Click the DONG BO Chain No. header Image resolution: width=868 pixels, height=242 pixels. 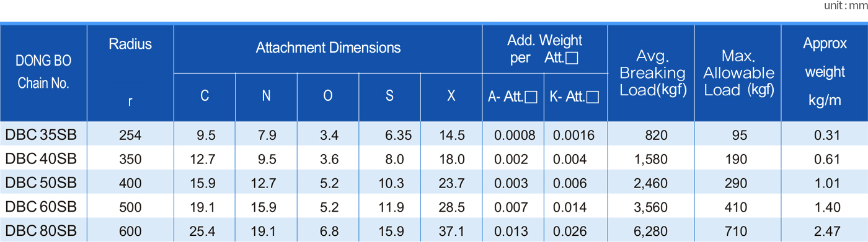click(x=43, y=72)
